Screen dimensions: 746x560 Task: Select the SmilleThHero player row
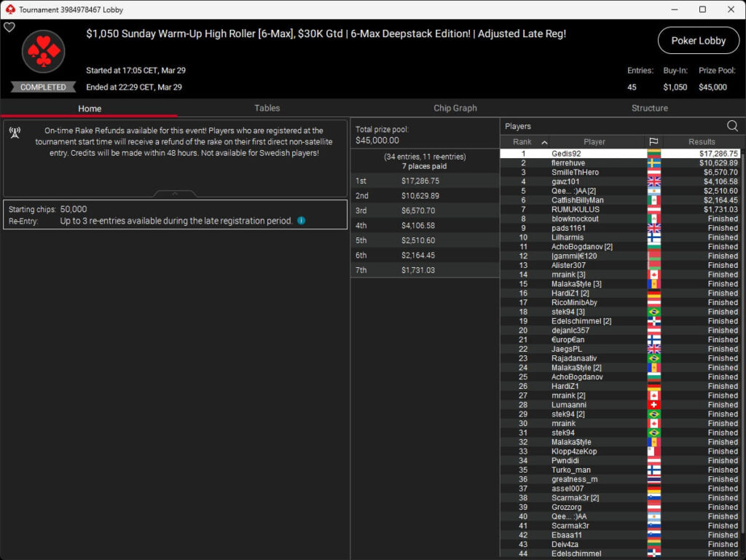pos(620,172)
